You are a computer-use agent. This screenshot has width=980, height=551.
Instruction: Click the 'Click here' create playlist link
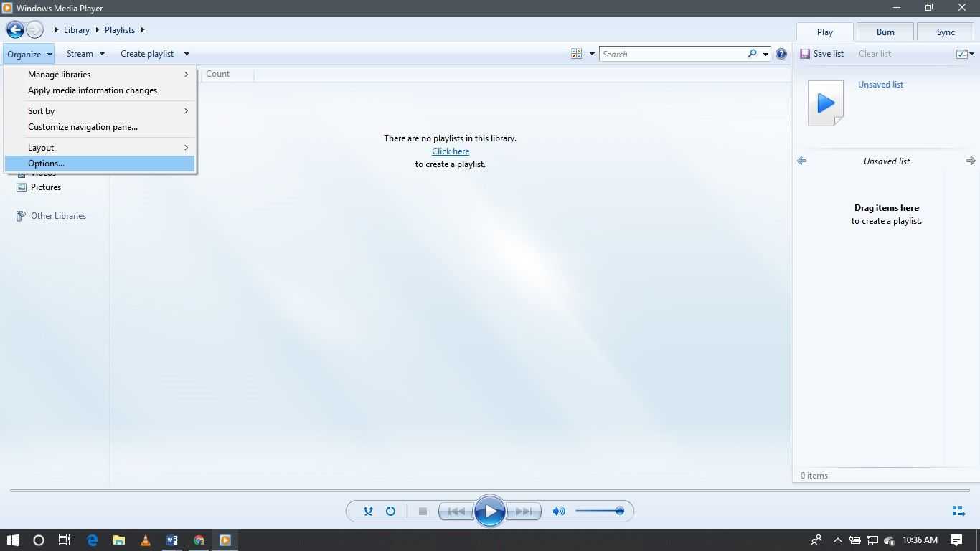[x=451, y=151]
